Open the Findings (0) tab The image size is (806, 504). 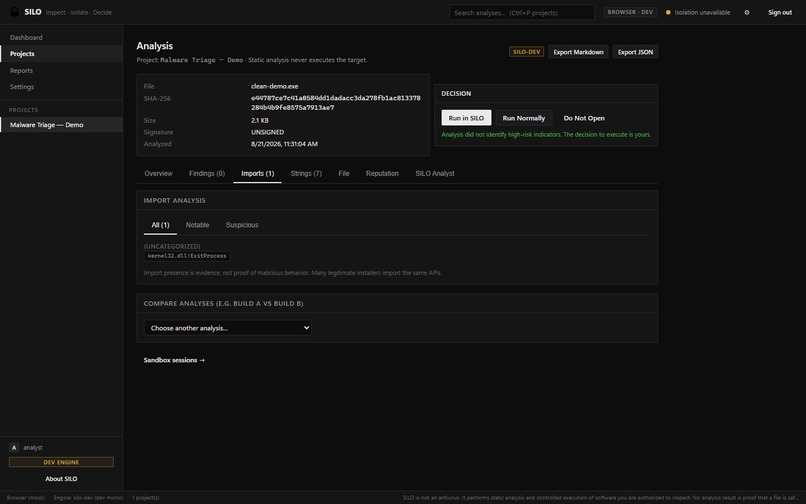pyautogui.click(x=207, y=173)
